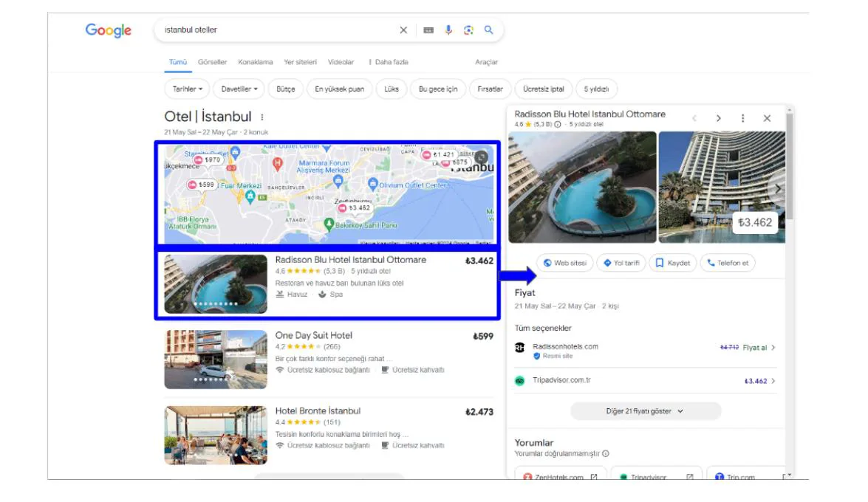Switch to the Görseller tab
Image resolution: width=868 pixels, height=502 pixels.
pos(213,62)
